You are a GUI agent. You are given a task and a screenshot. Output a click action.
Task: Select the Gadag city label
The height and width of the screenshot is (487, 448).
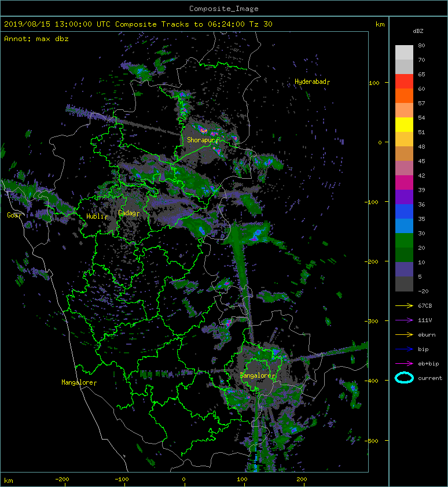127,213
